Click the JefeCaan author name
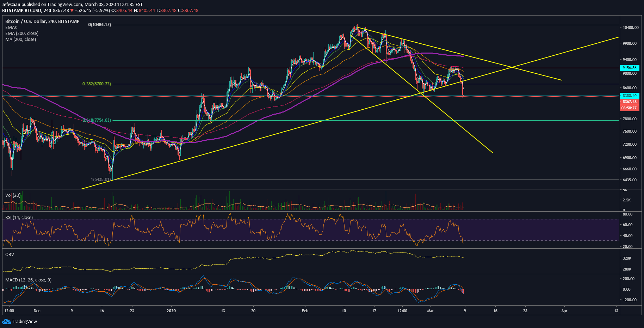Image resolution: width=644 pixels, height=328 pixels. pyautogui.click(x=11, y=5)
